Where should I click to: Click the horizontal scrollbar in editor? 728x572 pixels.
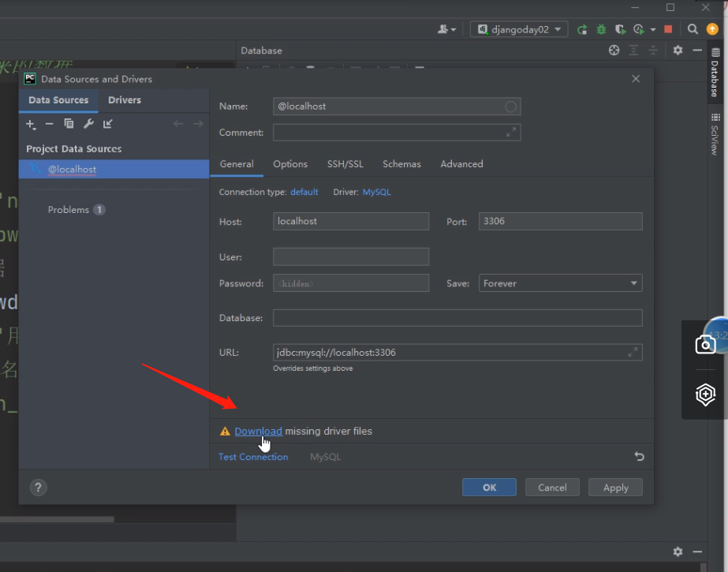coord(57,519)
